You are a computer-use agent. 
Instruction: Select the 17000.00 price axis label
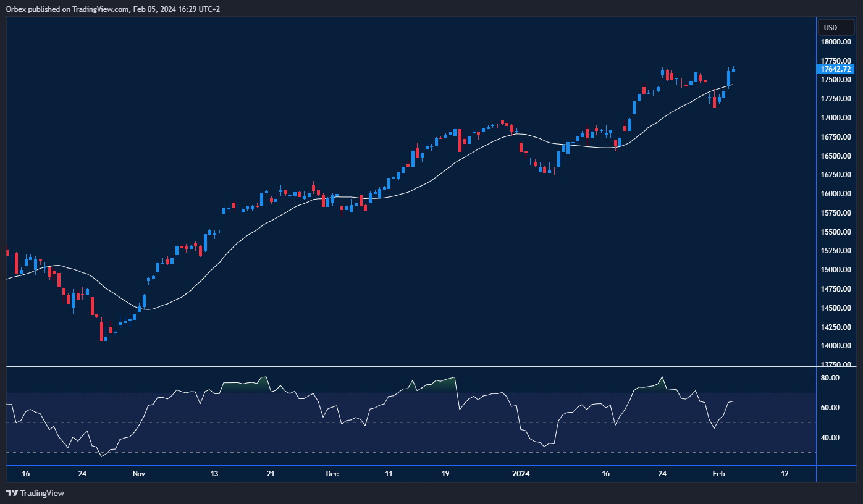tap(836, 118)
